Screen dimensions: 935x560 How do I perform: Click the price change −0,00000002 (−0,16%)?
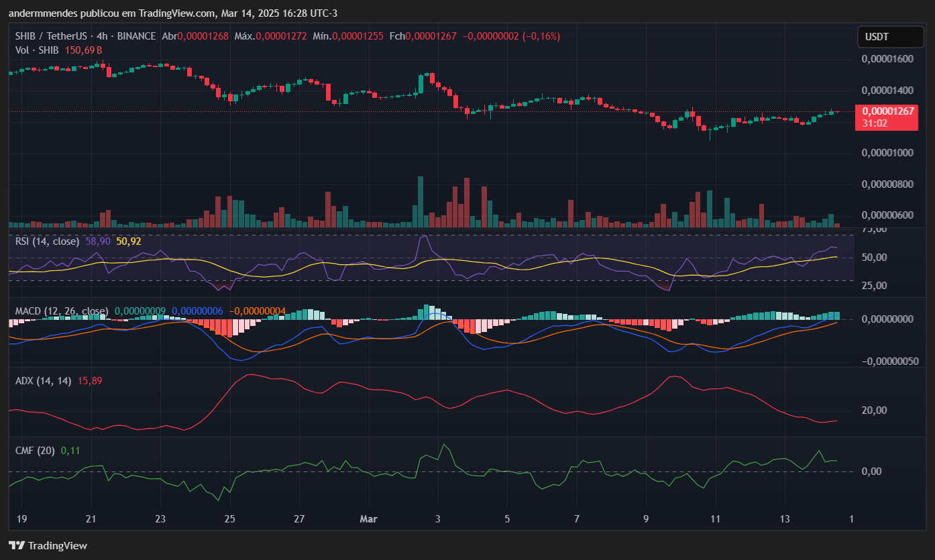tap(511, 36)
